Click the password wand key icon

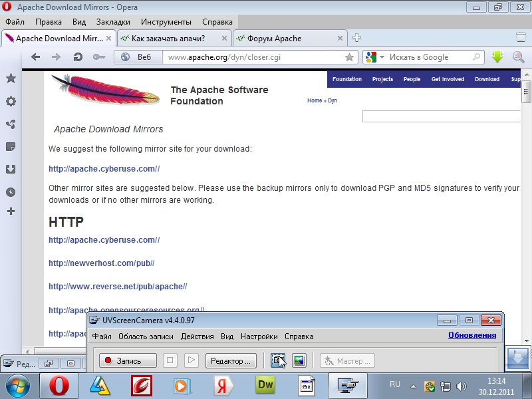tap(98, 57)
